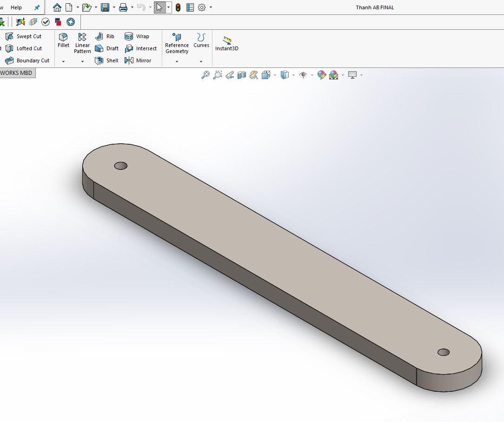Open the Print dropdown arrow
The width and height of the screenshot is (504, 422).
132,7
